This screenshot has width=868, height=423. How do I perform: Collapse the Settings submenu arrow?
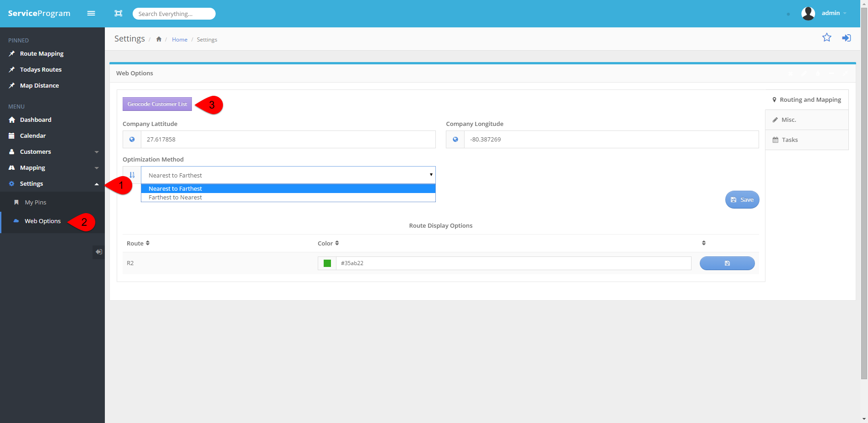tap(97, 184)
